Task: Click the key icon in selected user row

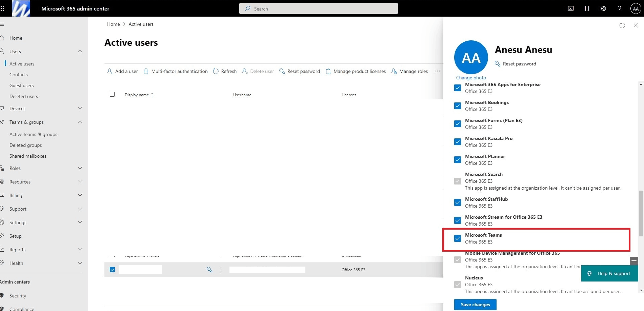Action: pyautogui.click(x=209, y=270)
